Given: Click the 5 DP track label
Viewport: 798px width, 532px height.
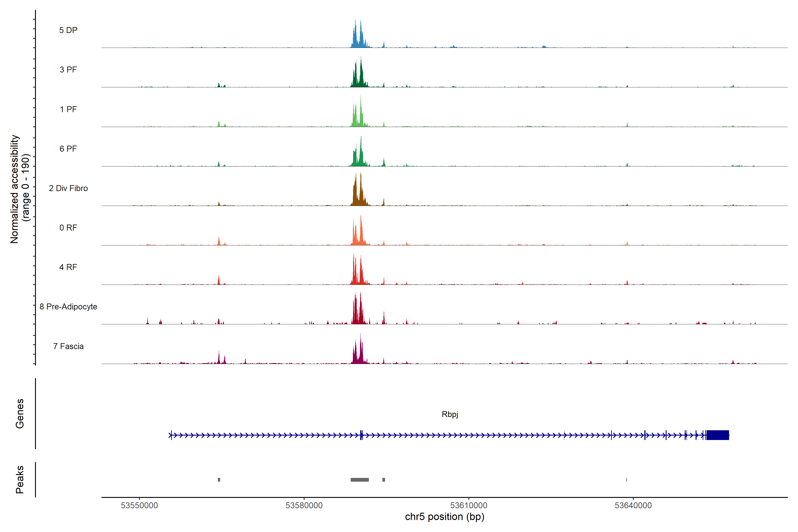Looking at the screenshot, I should click(68, 30).
